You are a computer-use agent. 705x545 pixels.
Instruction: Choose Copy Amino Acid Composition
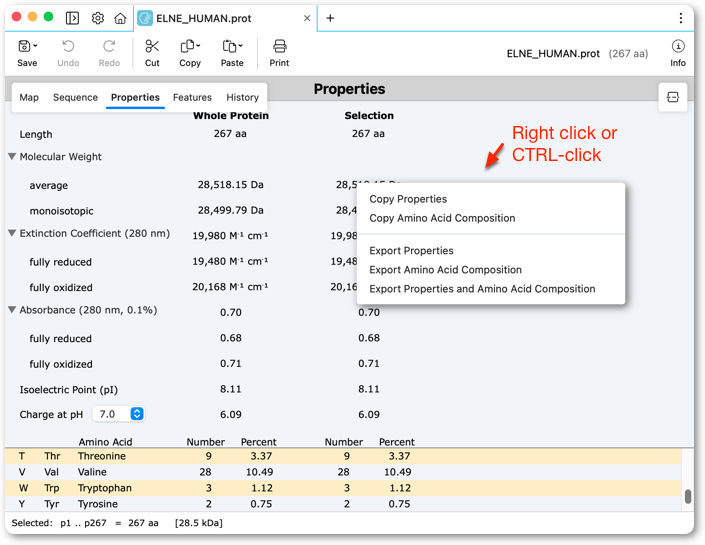[442, 218]
